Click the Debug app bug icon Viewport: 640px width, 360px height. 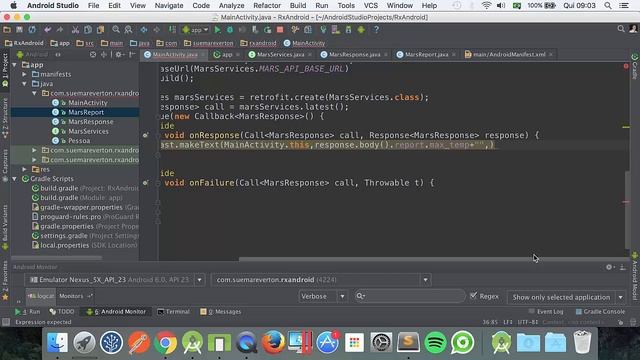(230, 30)
